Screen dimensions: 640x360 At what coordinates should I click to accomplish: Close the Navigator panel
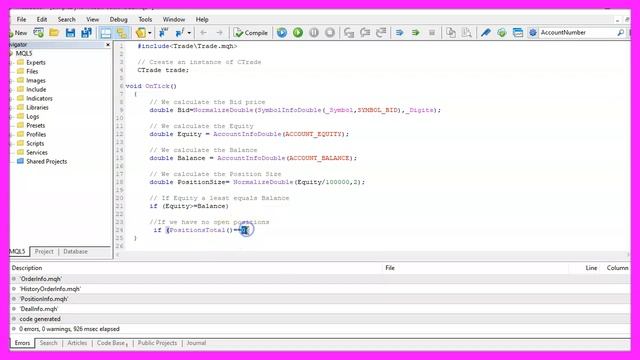click(x=108, y=44)
